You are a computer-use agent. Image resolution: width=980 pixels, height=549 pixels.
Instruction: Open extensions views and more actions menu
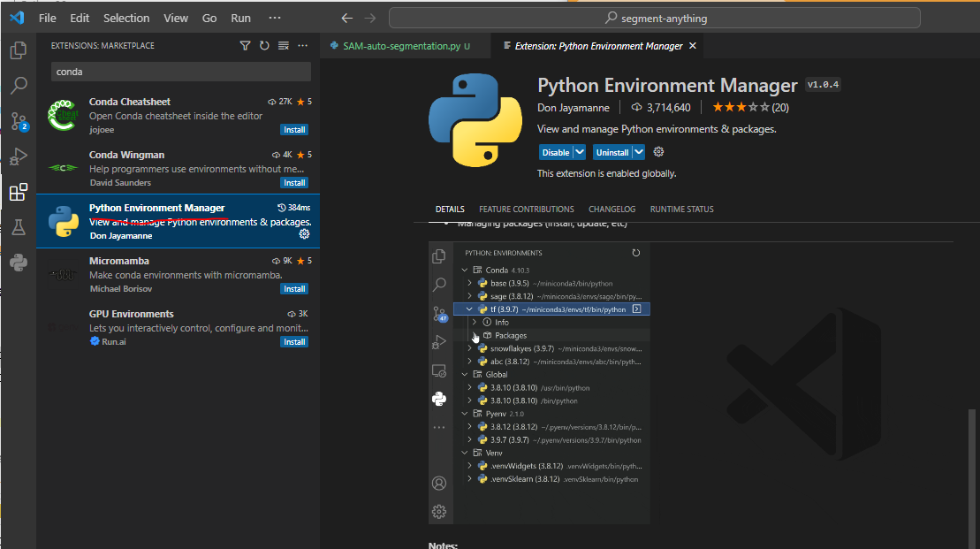tap(302, 46)
